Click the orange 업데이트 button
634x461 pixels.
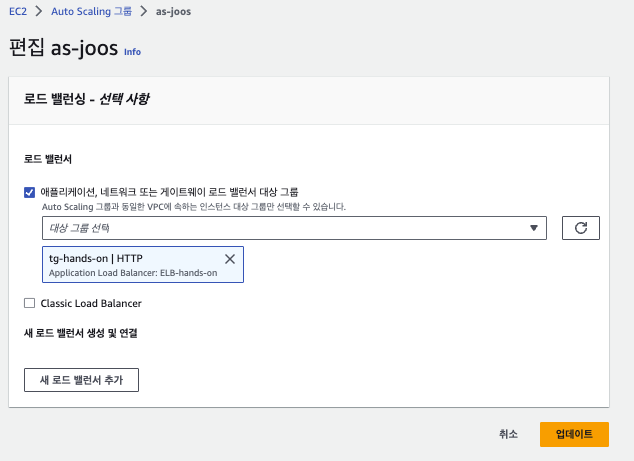click(574, 434)
